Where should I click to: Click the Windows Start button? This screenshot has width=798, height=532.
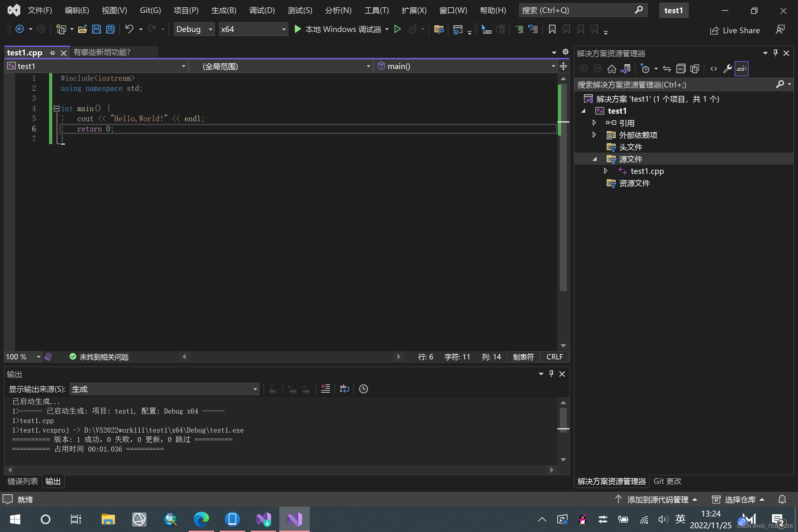pos(15,519)
